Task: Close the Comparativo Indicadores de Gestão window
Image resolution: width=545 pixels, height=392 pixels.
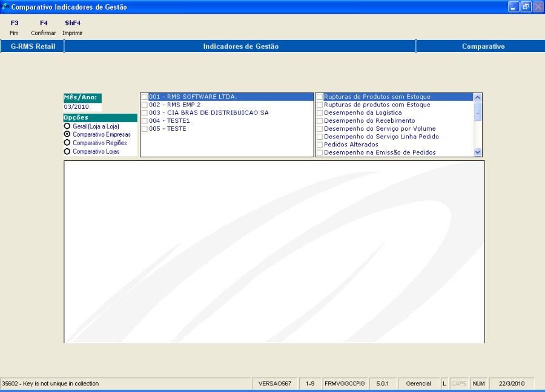Action: 538,7
